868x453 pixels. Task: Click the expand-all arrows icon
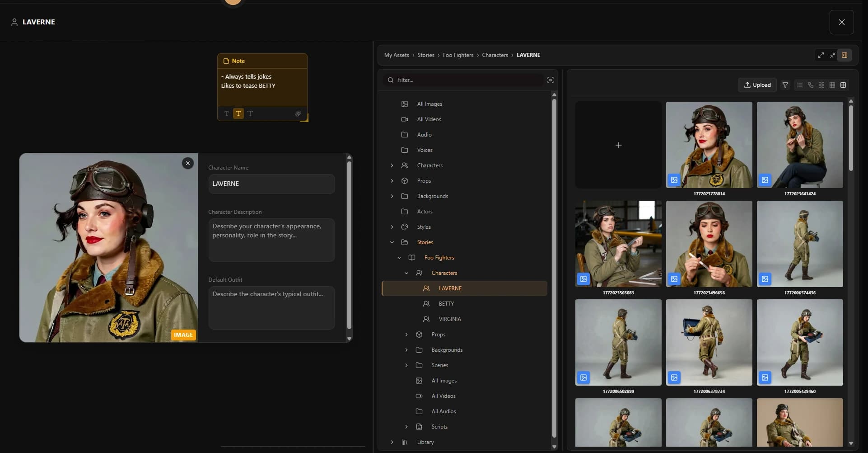[x=821, y=55]
